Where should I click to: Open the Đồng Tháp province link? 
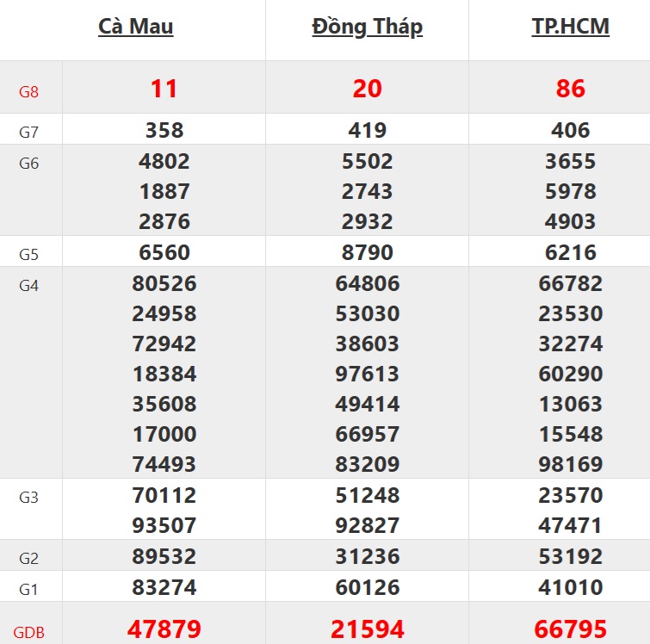click(368, 27)
